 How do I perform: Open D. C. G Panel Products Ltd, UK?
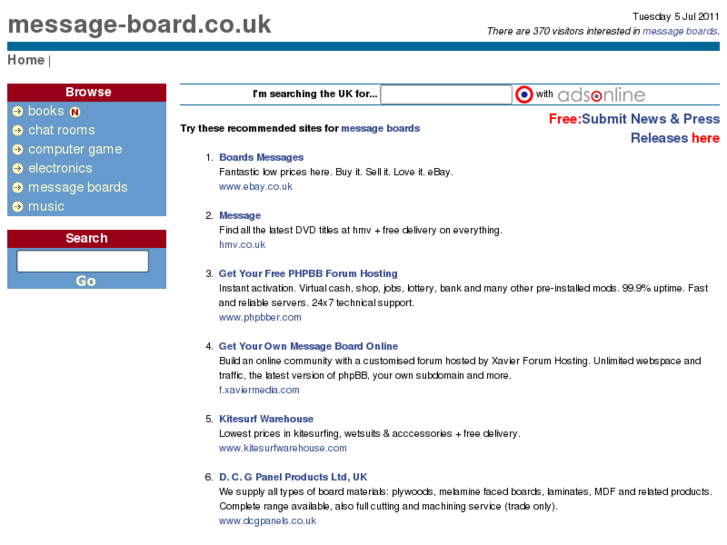(x=293, y=477)
